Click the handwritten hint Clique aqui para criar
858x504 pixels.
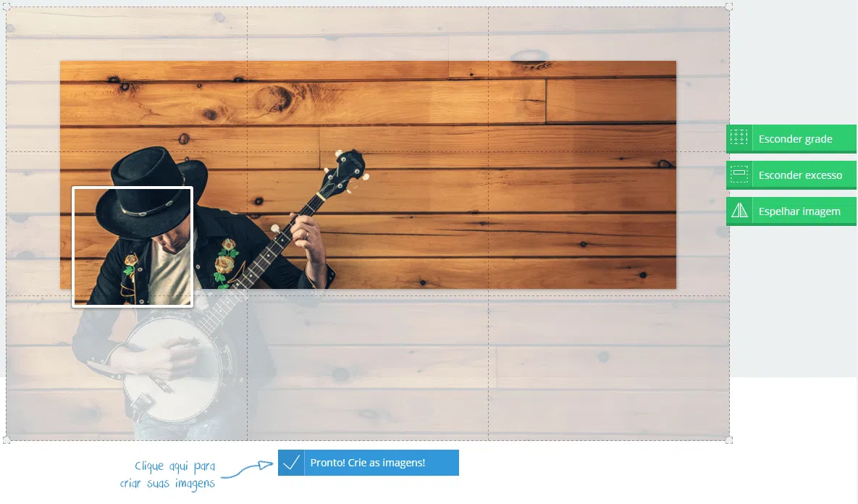click(168, 474)
